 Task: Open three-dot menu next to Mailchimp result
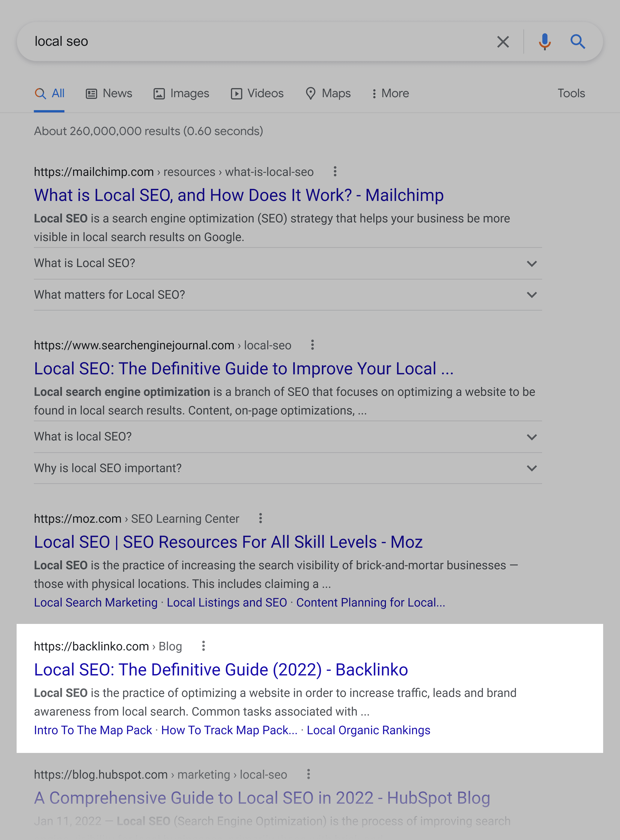click(335, 171)
